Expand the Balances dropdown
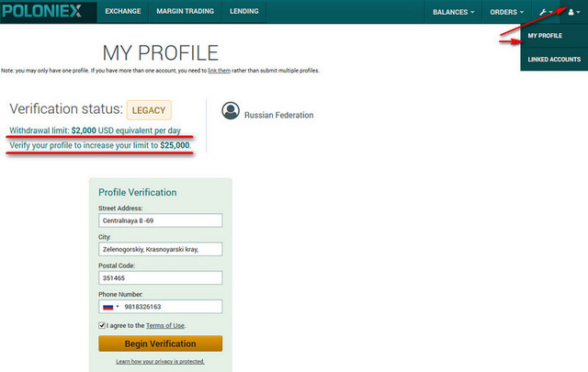 coord(453,12)
